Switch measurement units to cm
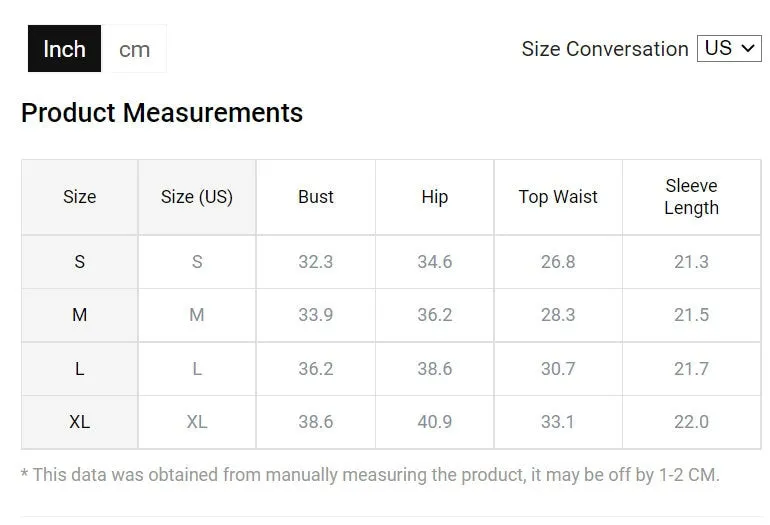Screen dimensions: 770x525 pyautogui.click(x=134, y=49)
